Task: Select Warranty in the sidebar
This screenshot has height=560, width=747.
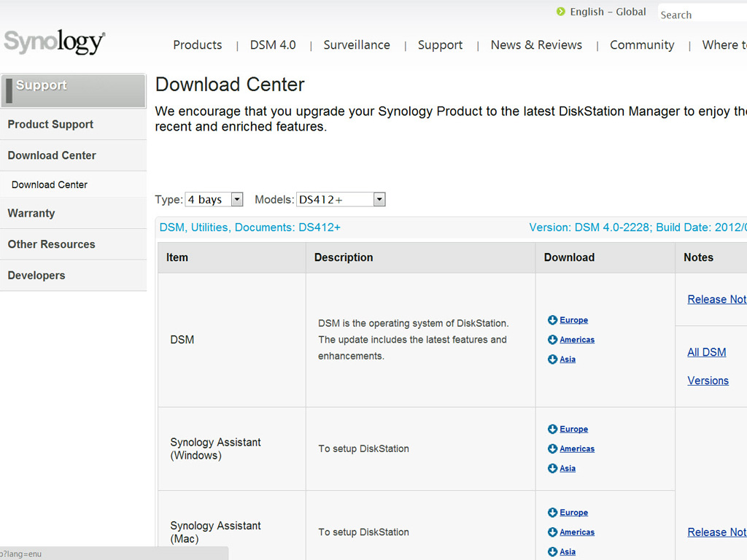Action: click(x=74, y=213)
